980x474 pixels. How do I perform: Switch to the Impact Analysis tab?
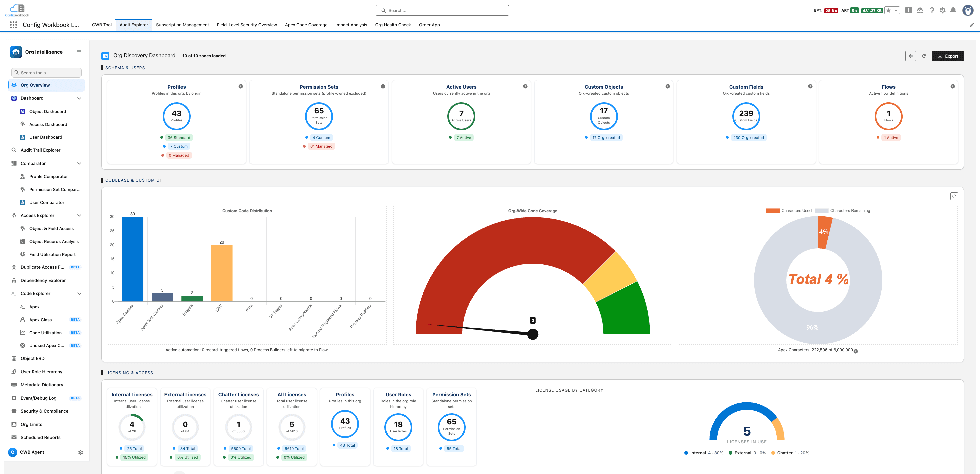pos(351,25)
